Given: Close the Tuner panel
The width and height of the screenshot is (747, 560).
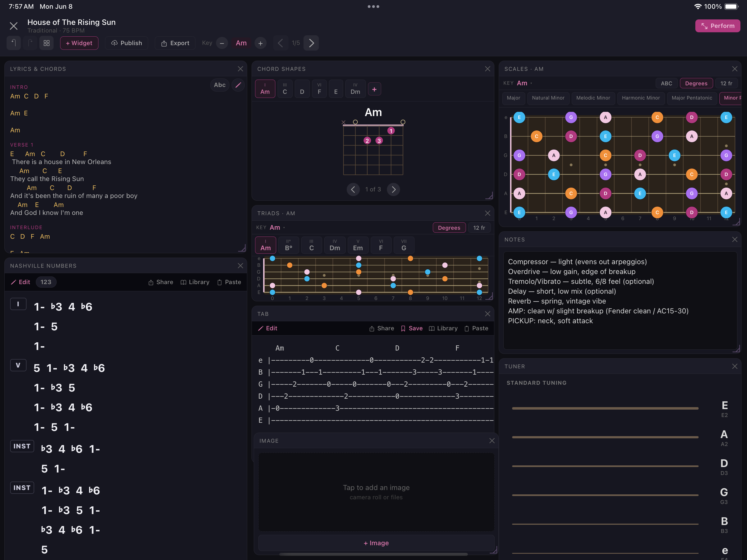Looking at the screenshot, I should coord(734,366).
